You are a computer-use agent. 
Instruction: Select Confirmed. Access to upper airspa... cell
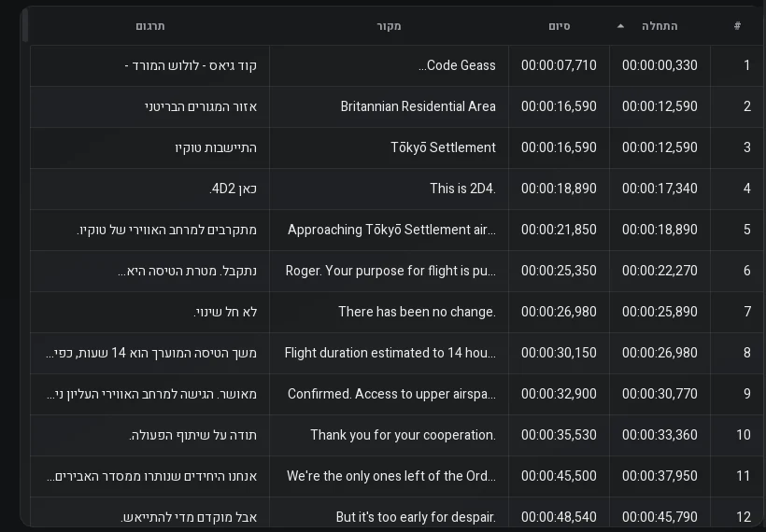(389, 393)
